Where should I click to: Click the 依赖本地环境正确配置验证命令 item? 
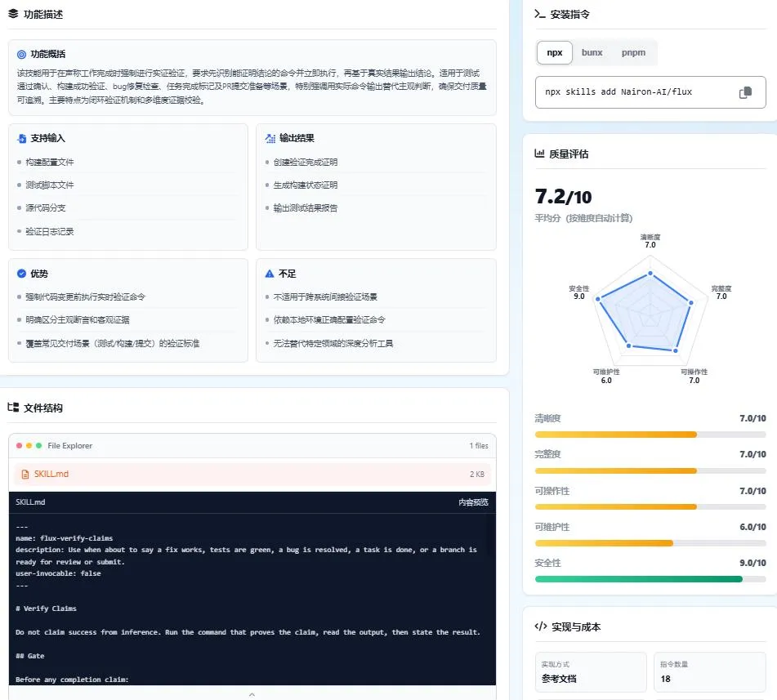[329, 319]
